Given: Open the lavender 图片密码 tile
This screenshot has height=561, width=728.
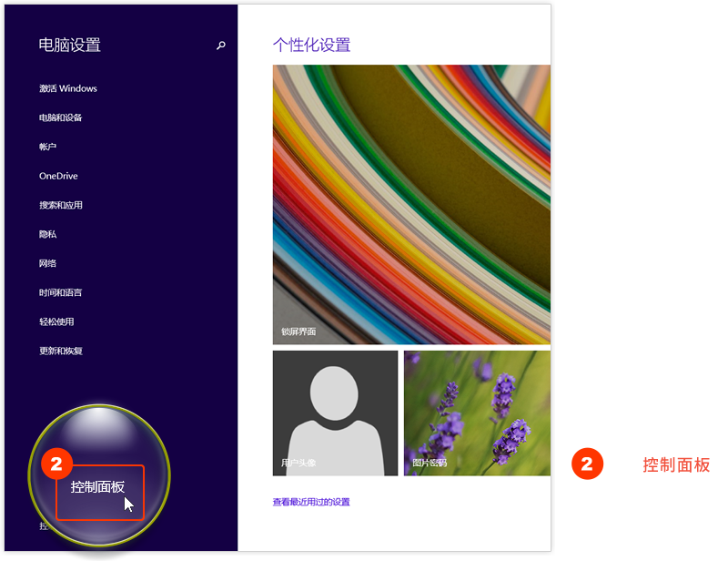Looking at the screenshot, I should coord(477,413).
